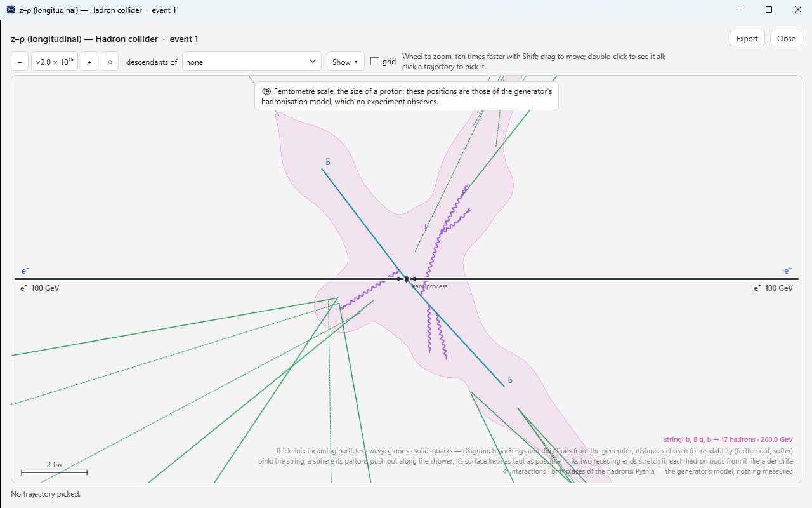Zoom in with the plus button

(89, 62)
